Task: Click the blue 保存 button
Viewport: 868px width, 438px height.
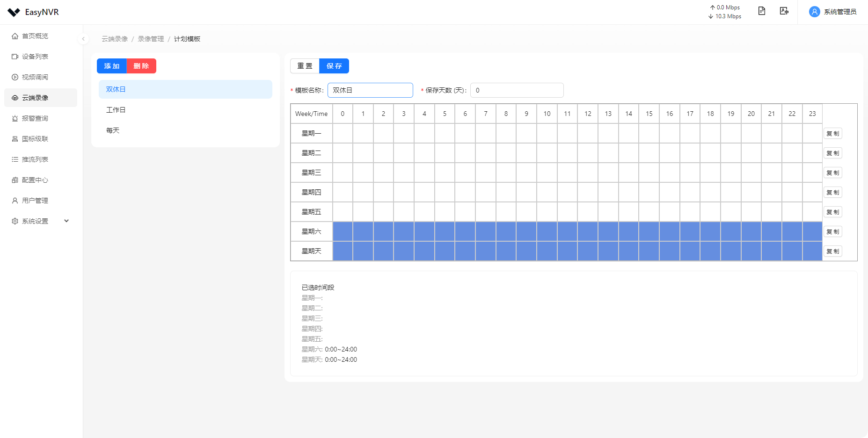Action: pos(334,66)
